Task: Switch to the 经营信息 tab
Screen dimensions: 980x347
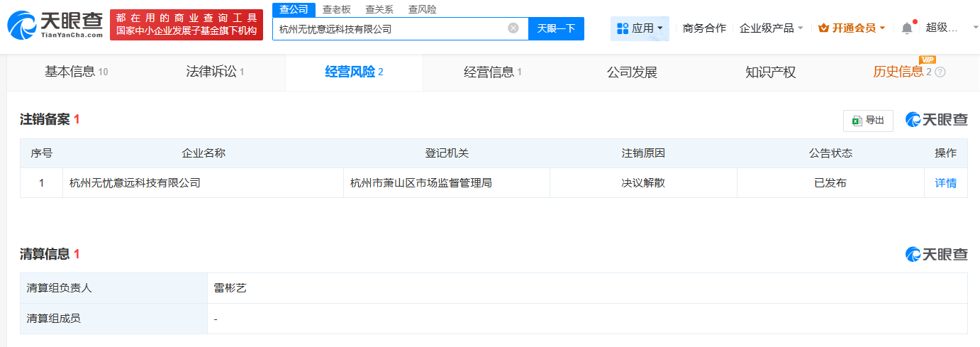Action: 489,72
